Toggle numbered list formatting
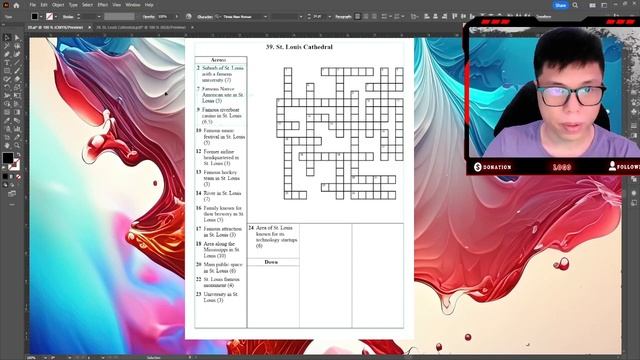640x360 pixels. [x=396, y=17]
